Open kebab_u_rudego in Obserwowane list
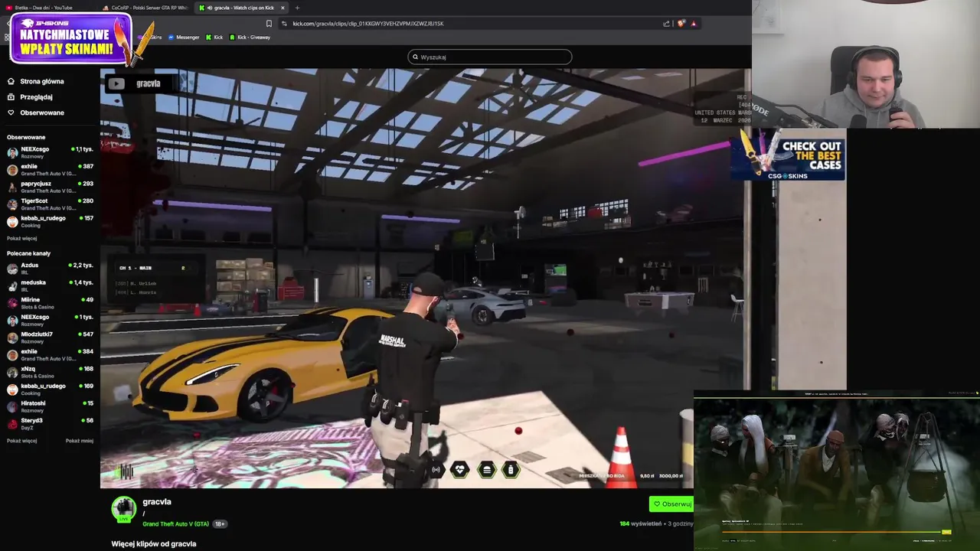Screen dimensions: 980x551 [50, 221]
